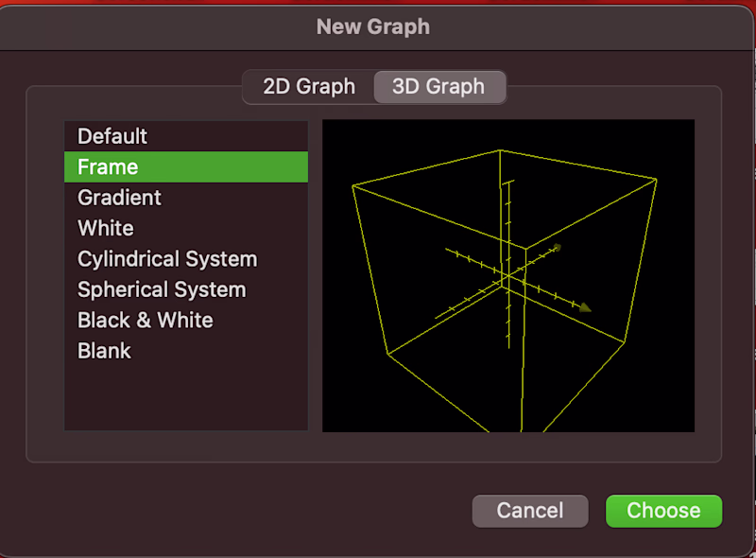The width and height of the screenshot is (756, 558).
Task: Click the 2D Graph / 3D Graph tab group
Action: click(x=374, y=86)
